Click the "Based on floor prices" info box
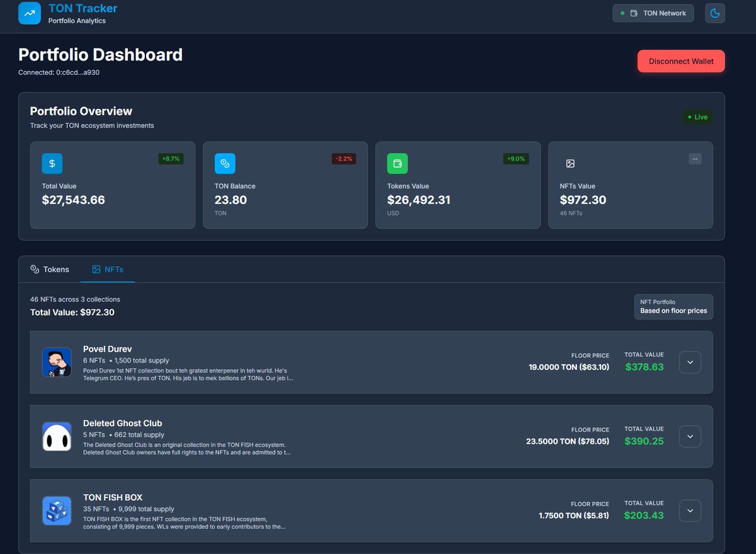Image resolution: width=756 pixels, height=554 pixels. [x=673, y=307]
